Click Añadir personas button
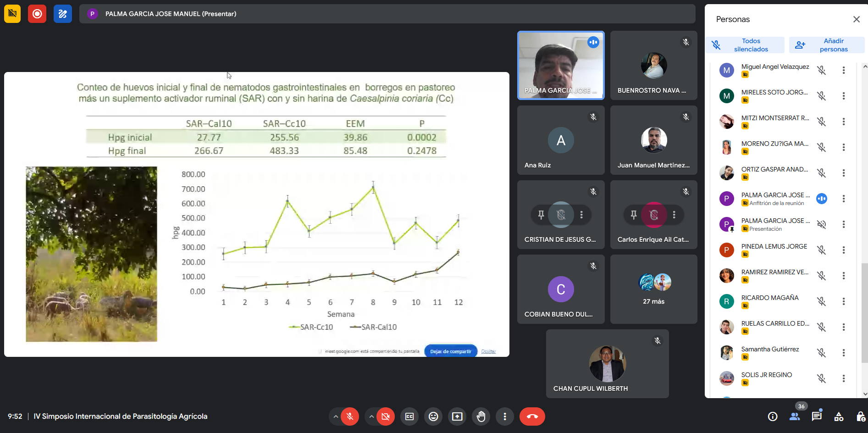Image resolution: width=868 pixels, height=433 pixels. (x=827, y=45)
